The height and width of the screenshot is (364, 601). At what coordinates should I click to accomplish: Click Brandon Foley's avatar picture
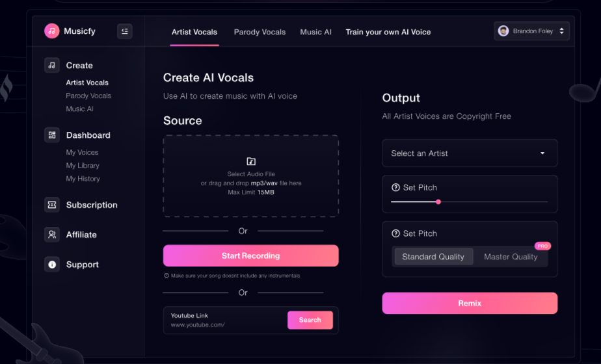(x=503, y=31)
